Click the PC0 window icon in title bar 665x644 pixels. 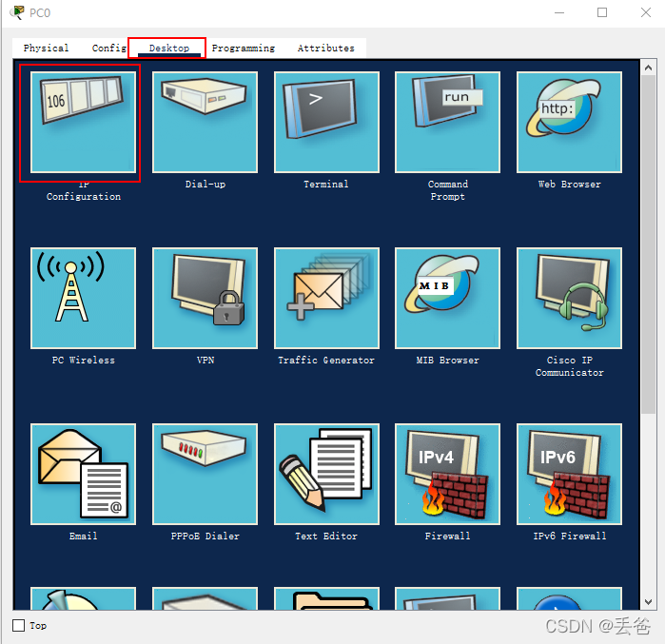click(x=16, y=12)
